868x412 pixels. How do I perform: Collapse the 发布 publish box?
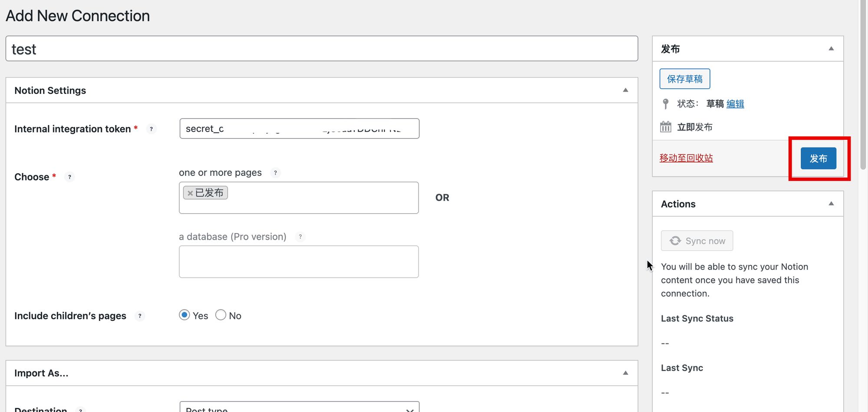(x=831, y=49)
